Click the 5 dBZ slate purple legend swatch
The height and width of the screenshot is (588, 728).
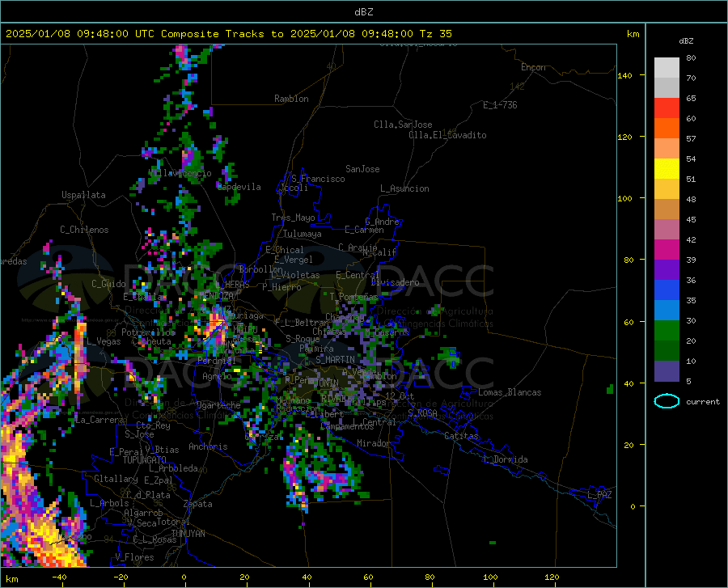pyautogui.click(x=667, y=371)
